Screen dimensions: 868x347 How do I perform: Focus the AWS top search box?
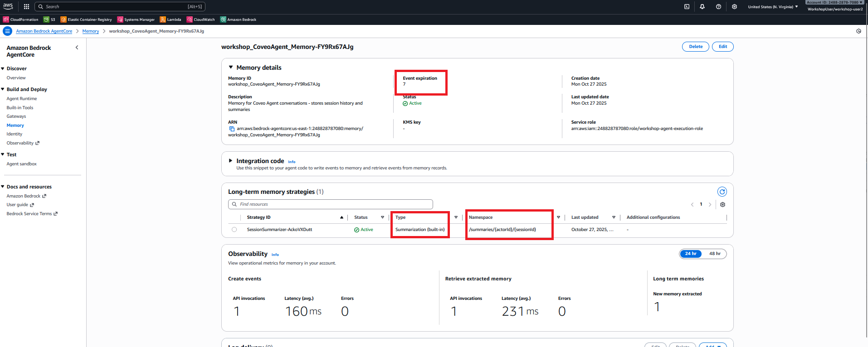click(120, 7)
